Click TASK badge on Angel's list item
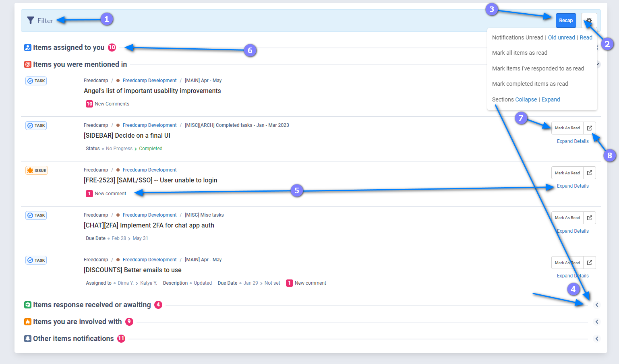The width and height of the screenshot is (619, 364). click(x=36, y=81)
